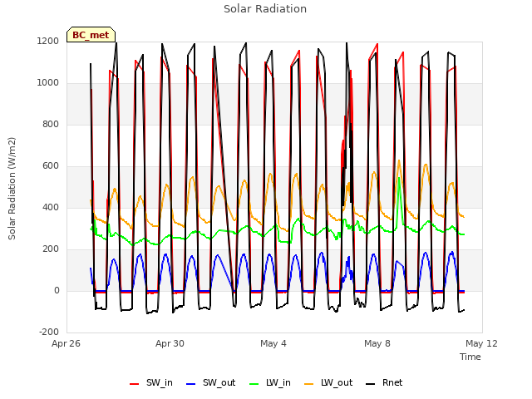Click the -200 y-axis tick label

tap(49, 332)
